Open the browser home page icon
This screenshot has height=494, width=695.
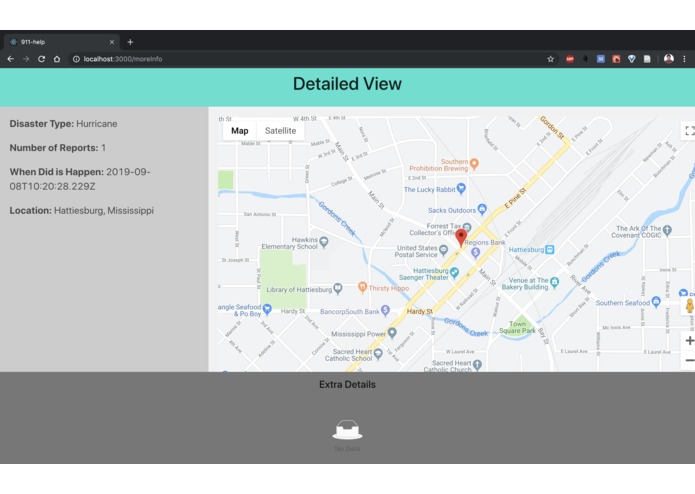pos(57,59)
